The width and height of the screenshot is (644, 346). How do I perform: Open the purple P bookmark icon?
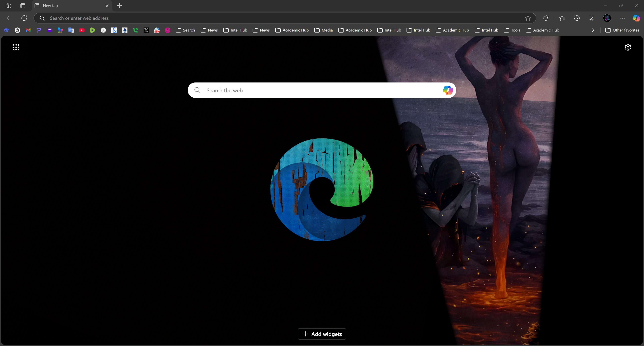click(39, 30)
